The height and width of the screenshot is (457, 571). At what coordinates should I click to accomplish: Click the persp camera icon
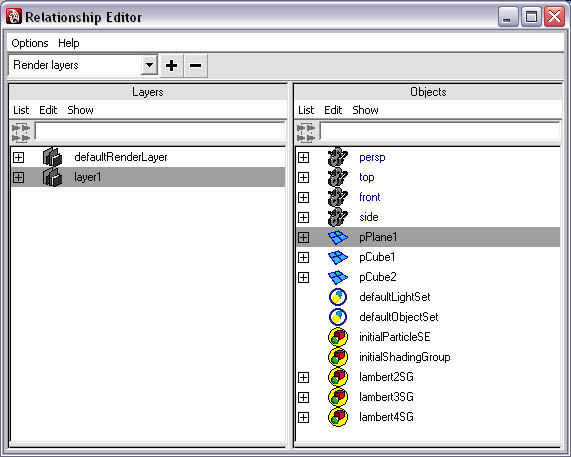338,157
